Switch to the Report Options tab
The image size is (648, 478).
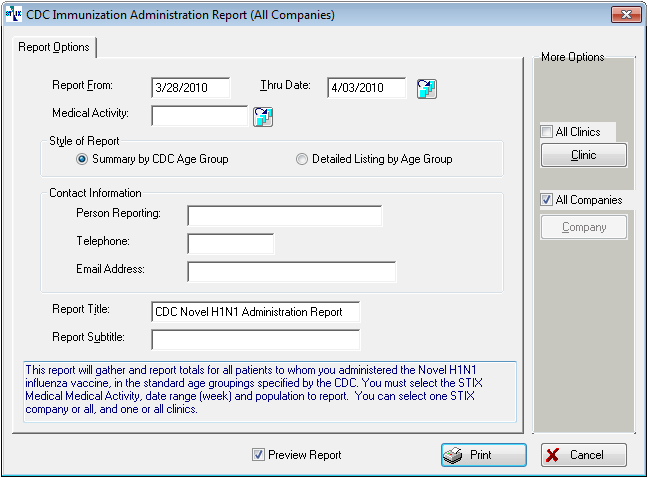tap(54, 47)
